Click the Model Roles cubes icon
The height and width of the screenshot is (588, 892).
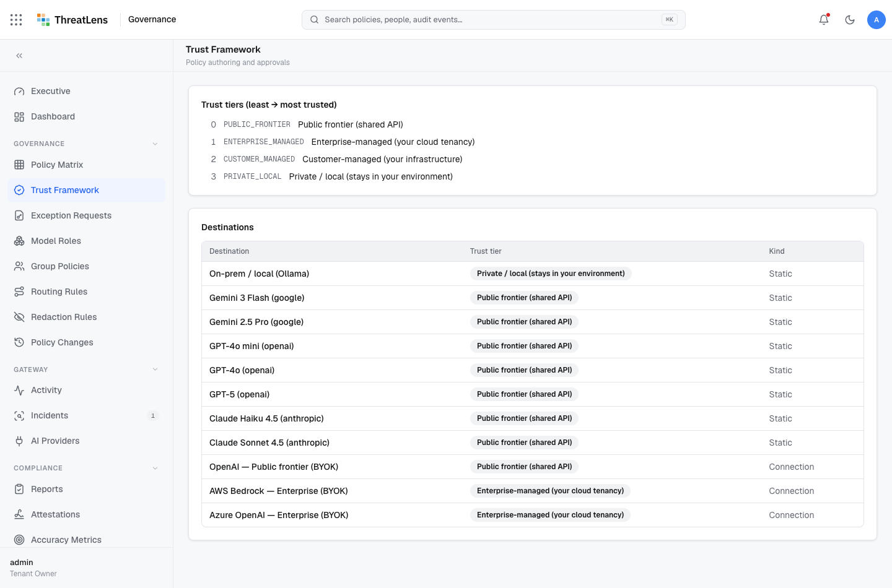[x=19, y=241]
